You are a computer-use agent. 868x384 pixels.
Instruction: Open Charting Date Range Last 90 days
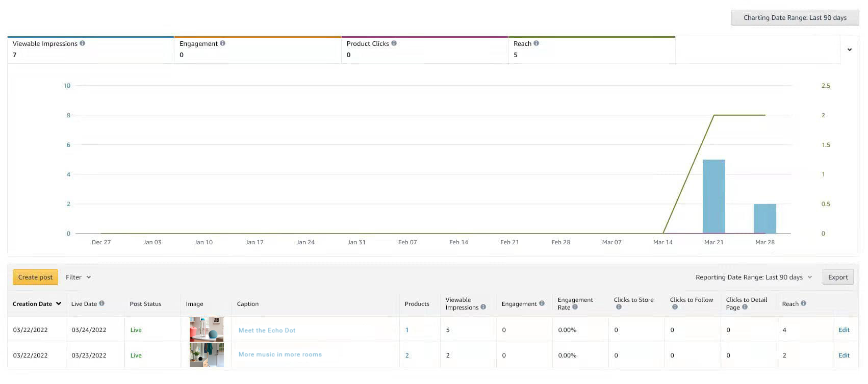point(795,17)
